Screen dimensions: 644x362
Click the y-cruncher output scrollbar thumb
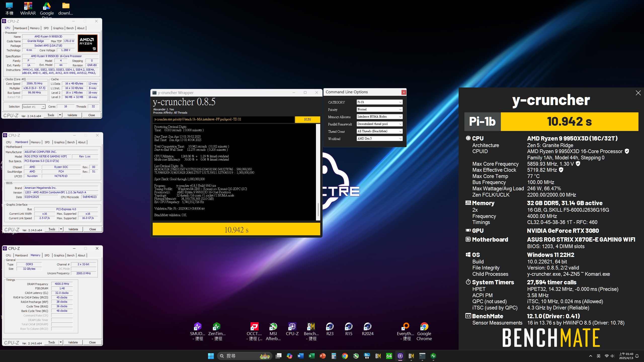[318, 209]
